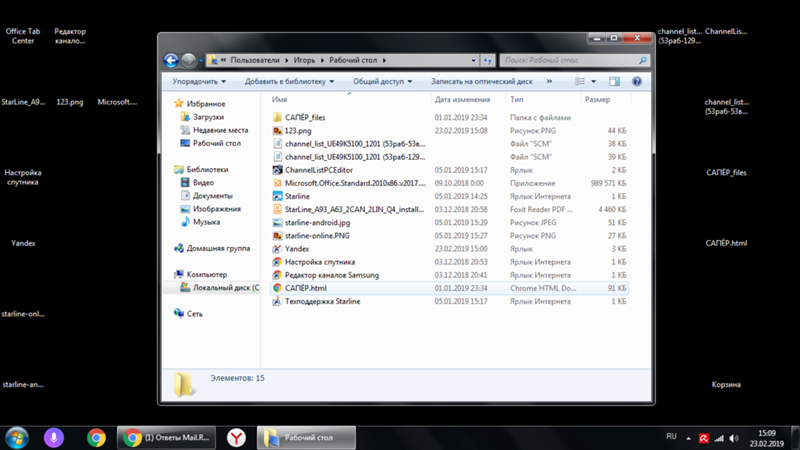This screenshot has height=450, width=800.
Task: Show hidden tray icons arrow
Action: click(x=688, y=438)
